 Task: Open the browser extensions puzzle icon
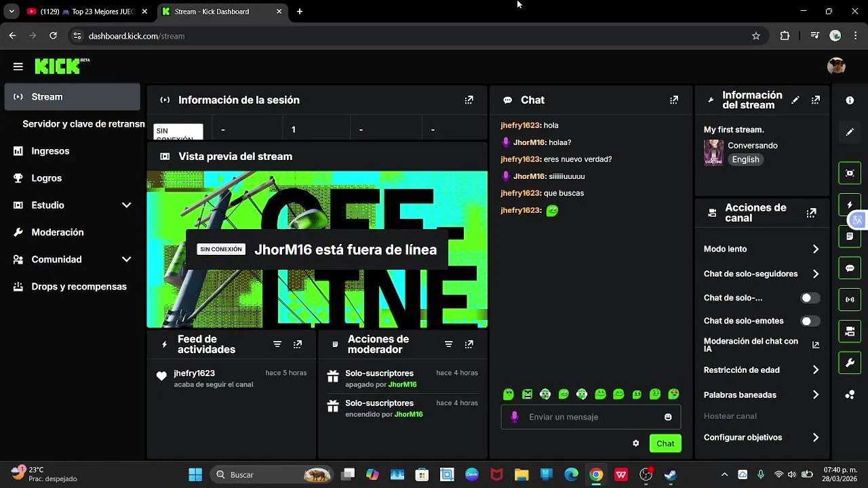(x=785, y=36)
